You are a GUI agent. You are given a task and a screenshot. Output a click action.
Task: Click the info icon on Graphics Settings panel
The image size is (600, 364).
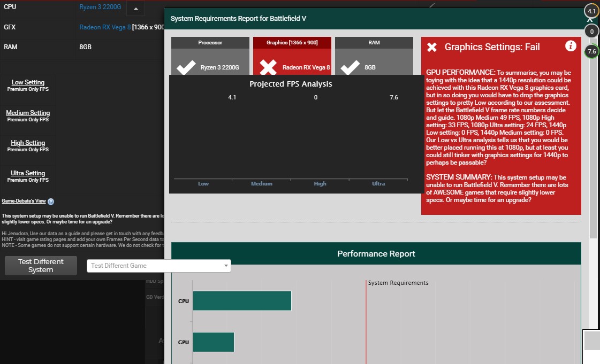pyautogui.click(x=571, y=46)
